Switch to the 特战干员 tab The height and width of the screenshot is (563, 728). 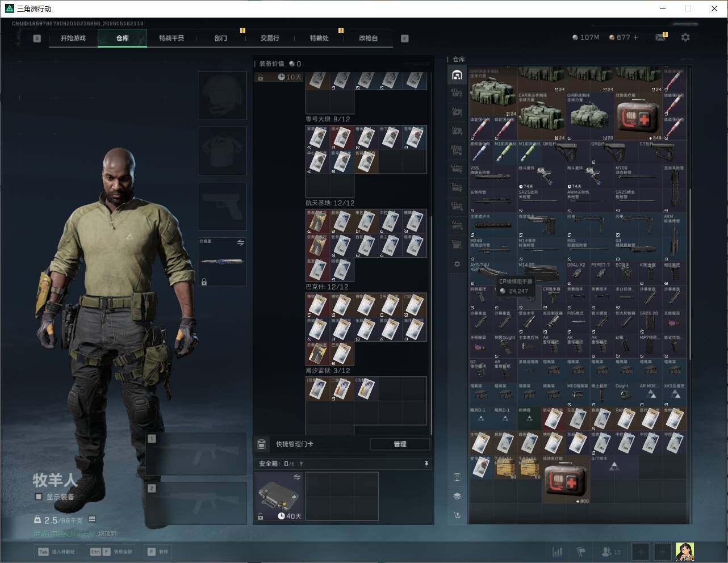pos(171,38)
